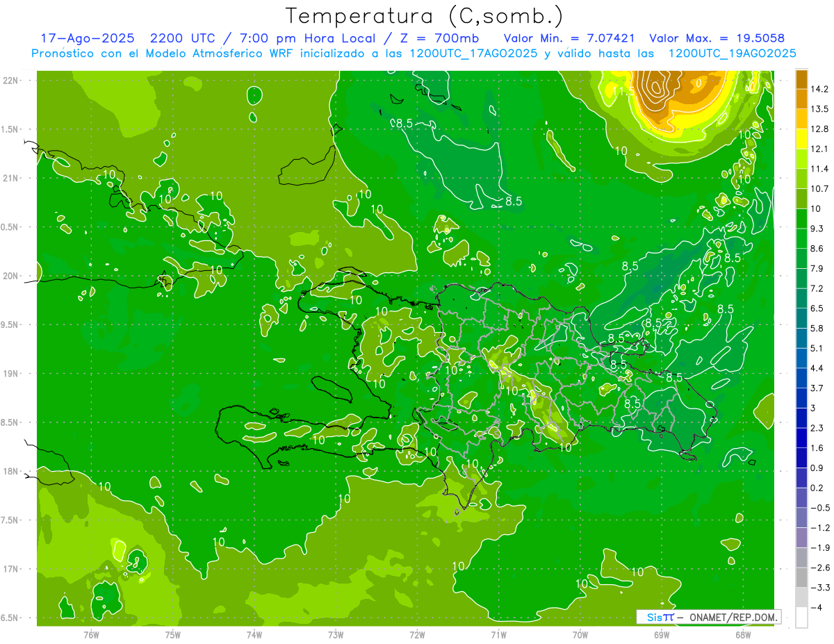This screenshot has height=644, width=834.
Task: Click the '73W' longitude axis label
Action: pos(336,634)
